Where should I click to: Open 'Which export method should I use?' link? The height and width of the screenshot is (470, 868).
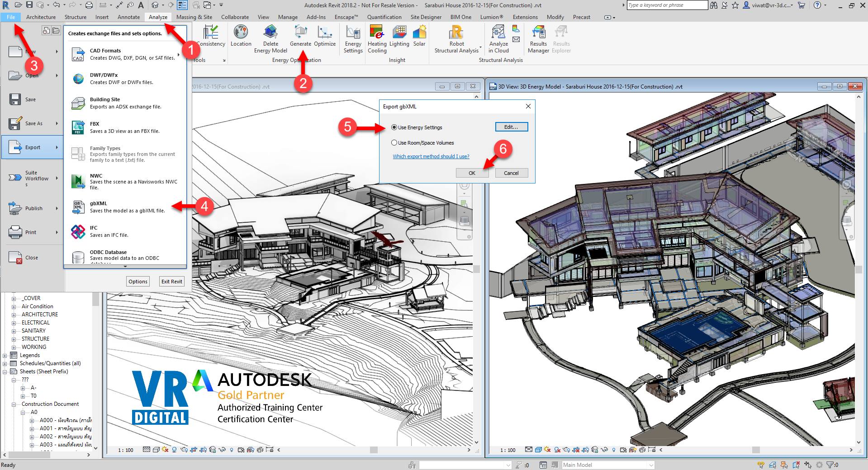pyautogui.click(x=431, y=156)
